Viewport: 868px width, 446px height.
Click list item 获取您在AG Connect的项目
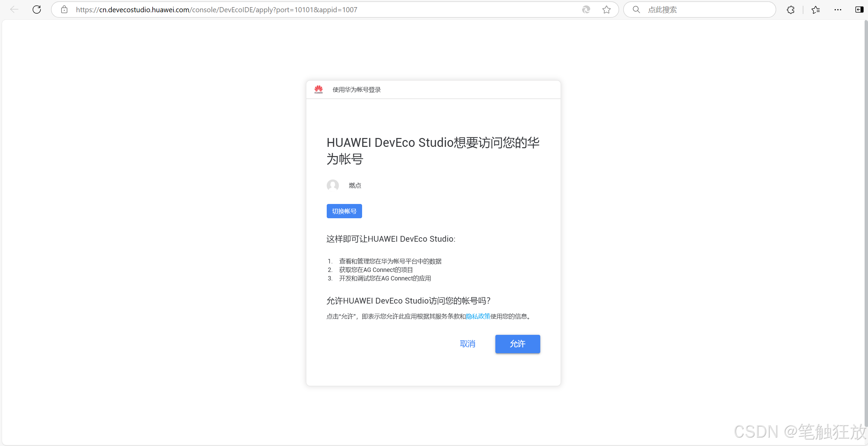click(376, 270)
